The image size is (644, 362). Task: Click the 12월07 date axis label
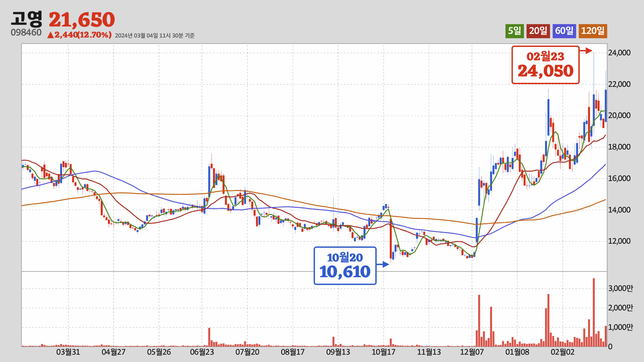(x=472, y=352)
